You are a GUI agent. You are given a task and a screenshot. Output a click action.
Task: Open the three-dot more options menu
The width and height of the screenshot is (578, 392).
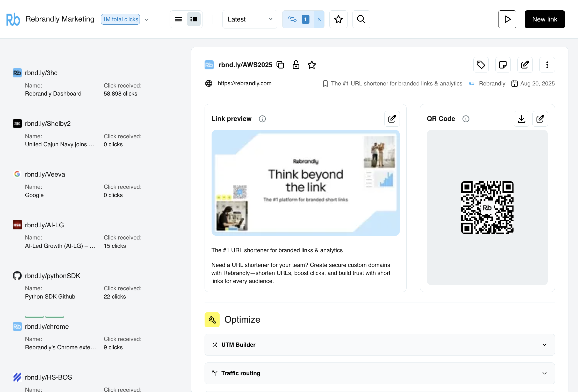(547, 65)
